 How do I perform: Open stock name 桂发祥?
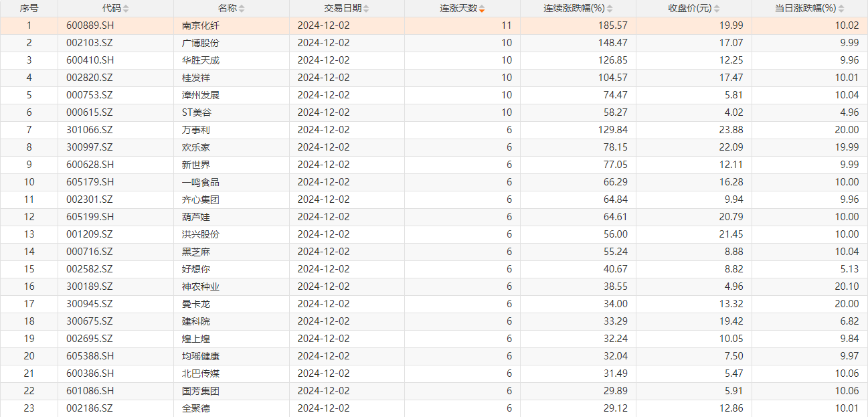coord(196,78)
